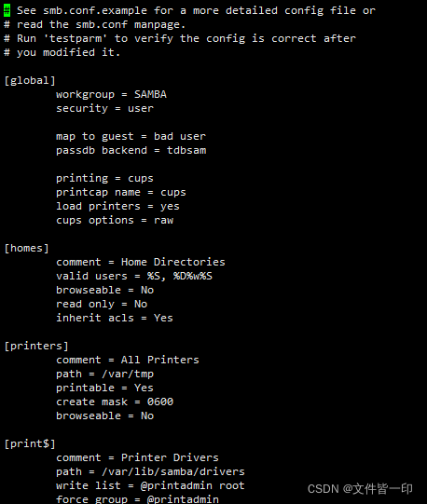Place cursor on [printers] section header

(36, 346)
